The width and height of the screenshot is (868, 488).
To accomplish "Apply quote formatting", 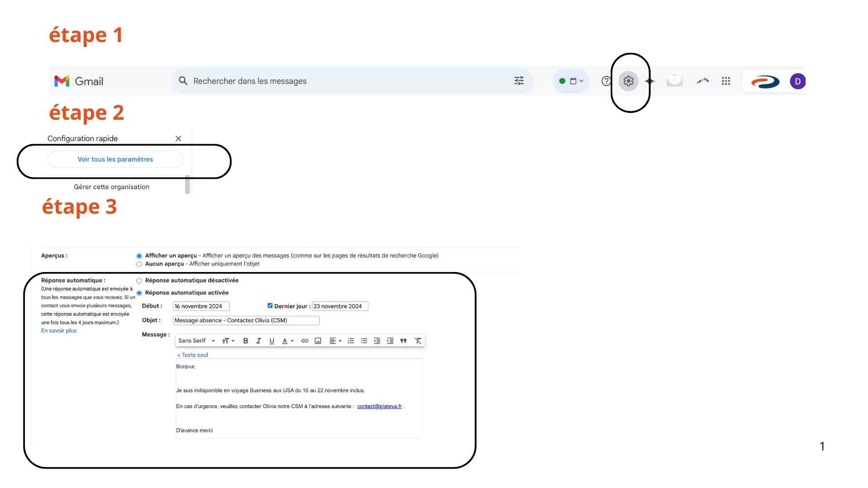I will point(403,341).
